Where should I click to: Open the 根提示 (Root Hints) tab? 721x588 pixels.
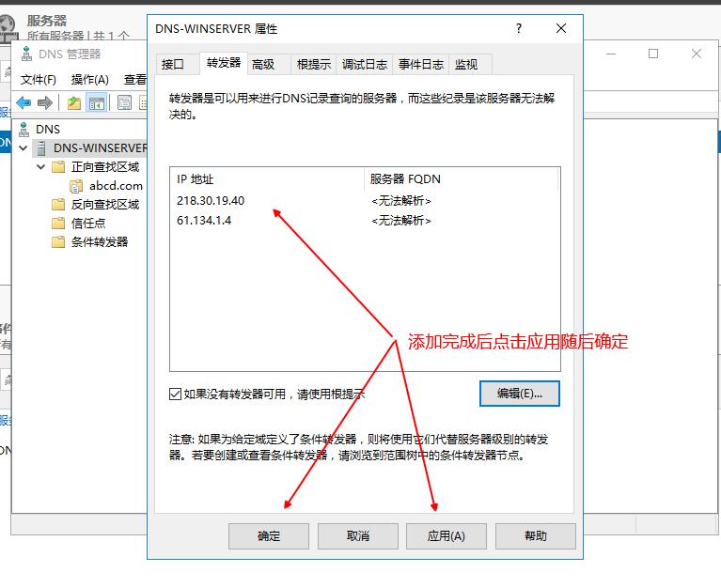(314, 64)
